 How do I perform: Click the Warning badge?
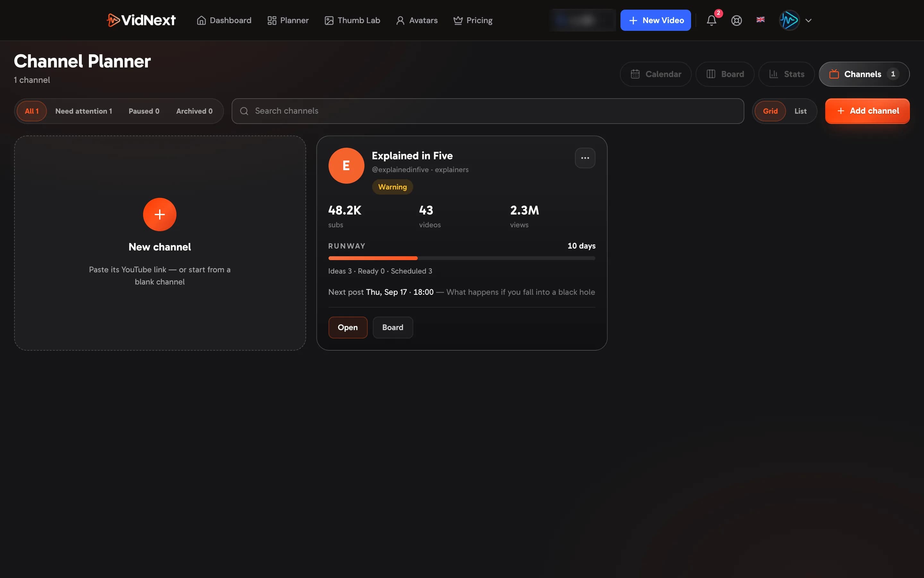click(392, 187)
